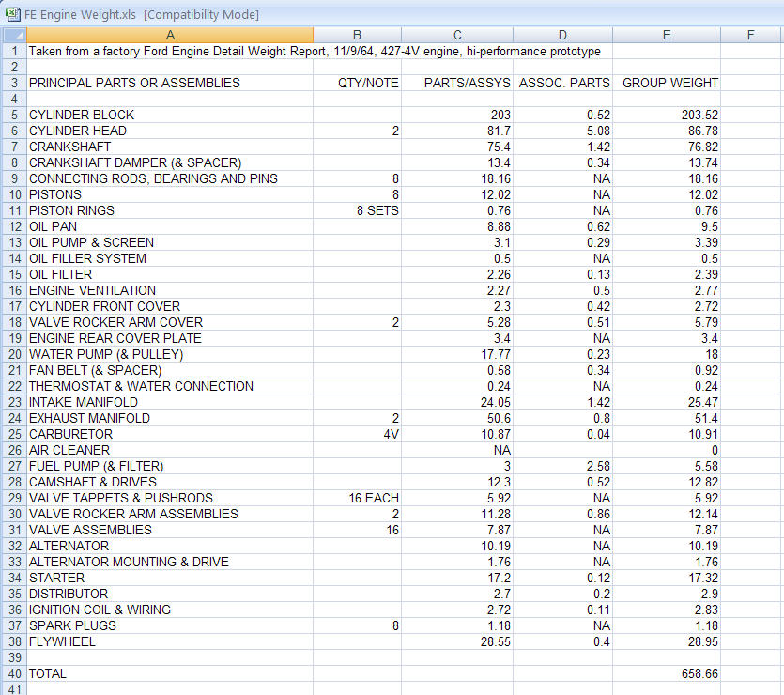
Task: Click the Excel file icon in the title bar
Action: coord(12,13)
